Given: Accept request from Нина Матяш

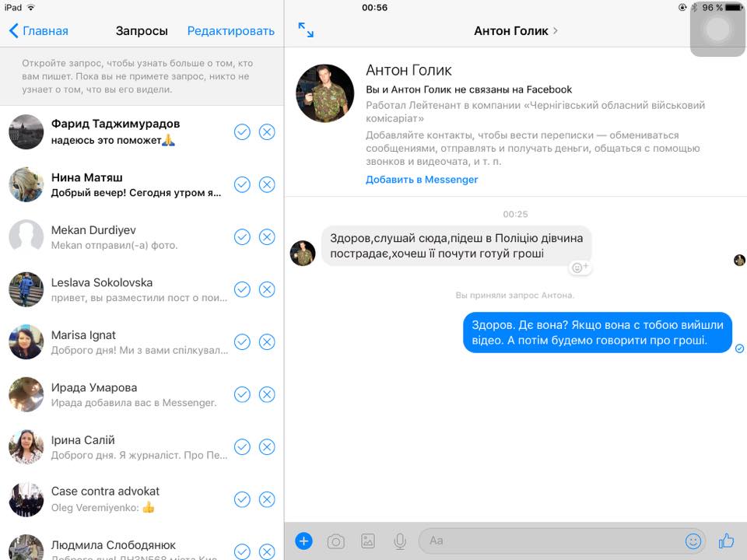Looking at the screenshot, I should point(242,184).
